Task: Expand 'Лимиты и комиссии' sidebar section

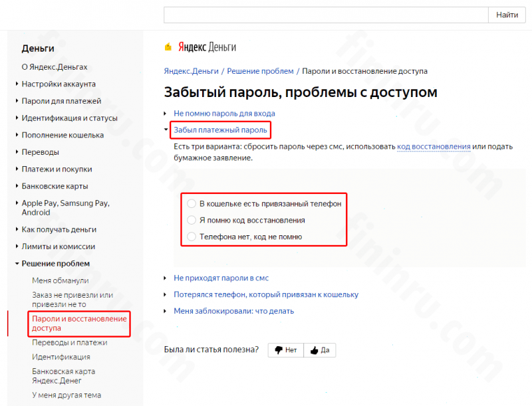Action: [17, 246]
